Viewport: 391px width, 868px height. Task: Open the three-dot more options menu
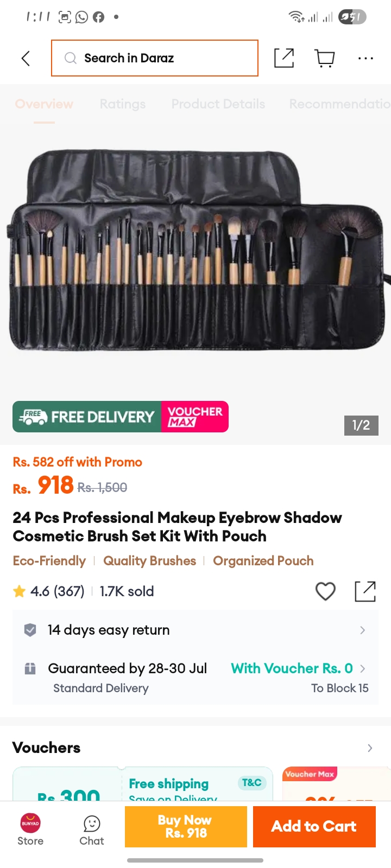(x=365, y=58)
